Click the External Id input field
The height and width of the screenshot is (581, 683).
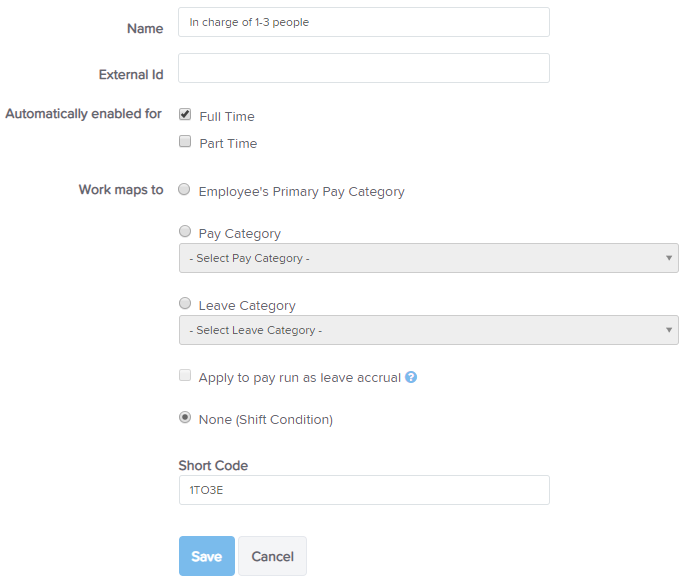(364, 68)
